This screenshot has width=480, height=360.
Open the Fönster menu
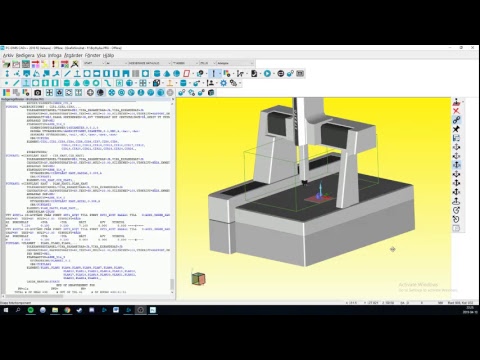pyautogui.click(x=92, y=55)
